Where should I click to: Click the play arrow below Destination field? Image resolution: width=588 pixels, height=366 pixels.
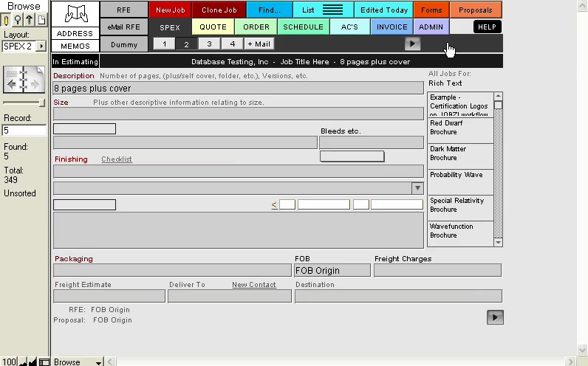(x=495, y=317)
